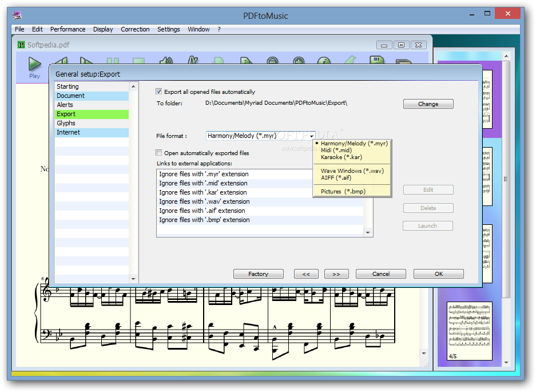Enable Open automatically exported files

158,153
